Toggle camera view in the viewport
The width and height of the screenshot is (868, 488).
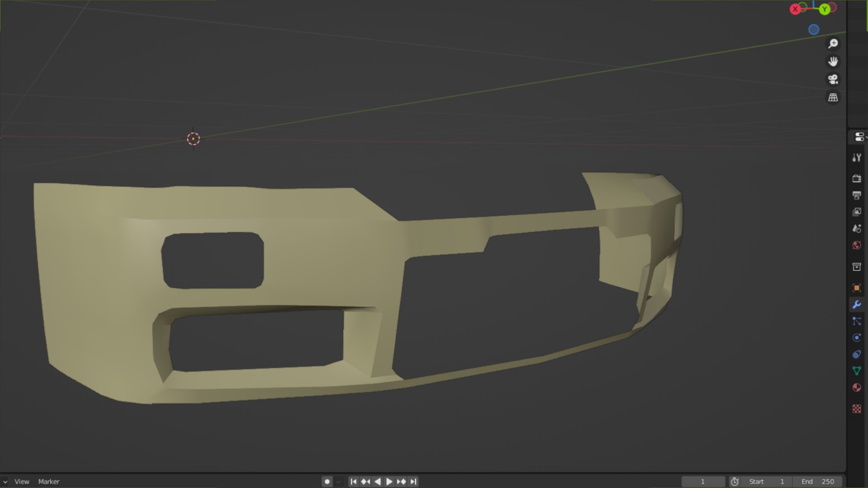coord(833,80)
